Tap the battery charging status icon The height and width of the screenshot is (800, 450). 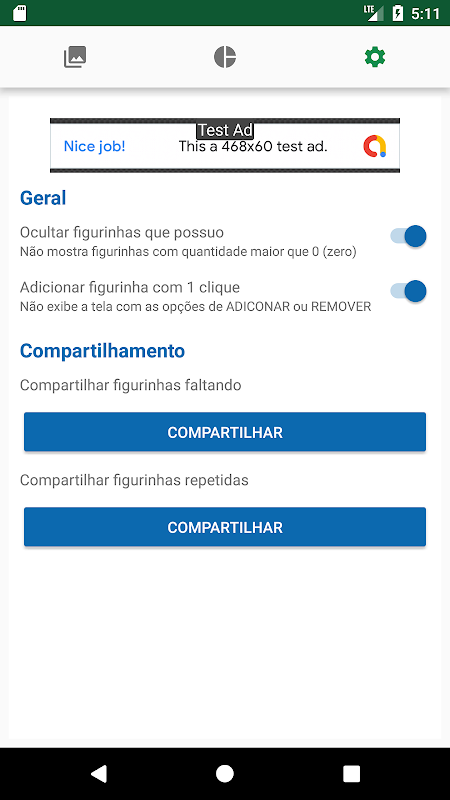398,13
